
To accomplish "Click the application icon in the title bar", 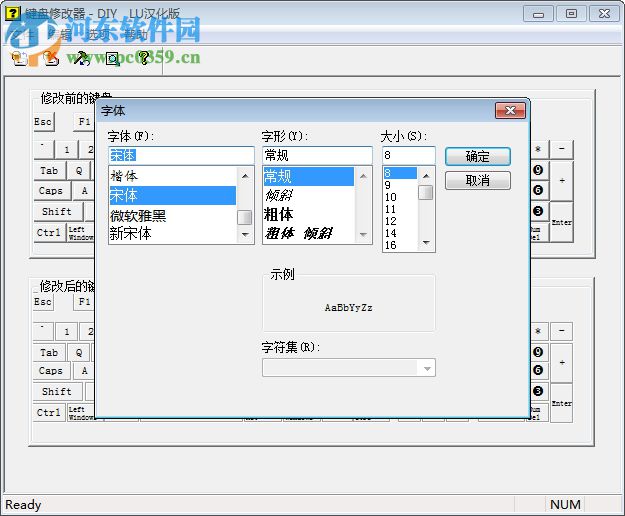I will (13, 13).
